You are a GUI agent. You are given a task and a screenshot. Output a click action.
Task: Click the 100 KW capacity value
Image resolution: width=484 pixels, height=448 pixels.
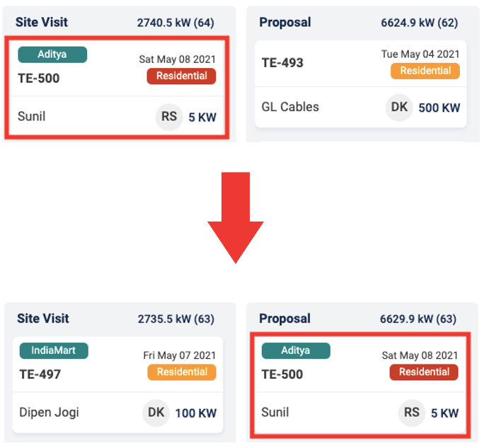pos(196,413)
